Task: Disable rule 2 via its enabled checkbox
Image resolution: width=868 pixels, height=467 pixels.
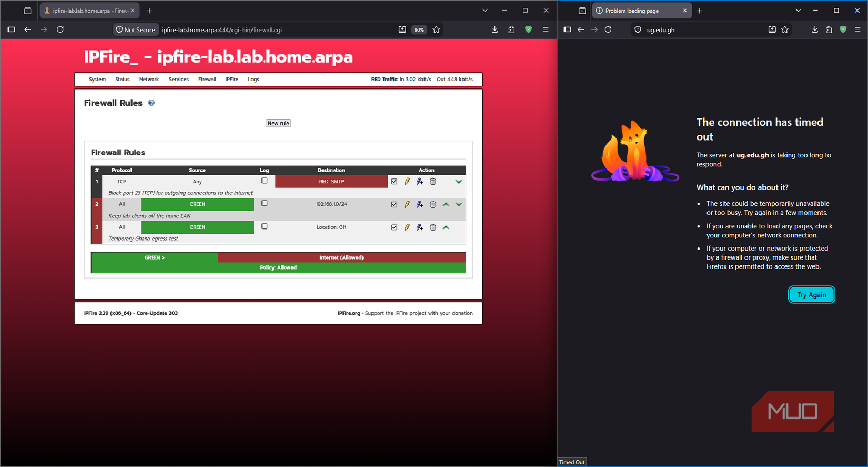Action: point(394,204)
